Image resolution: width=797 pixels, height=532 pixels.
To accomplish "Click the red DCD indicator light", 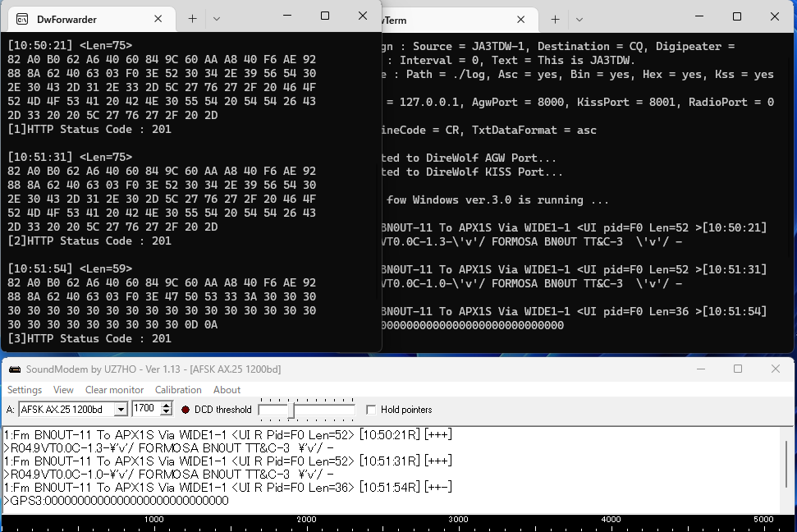I will point(186,410).
